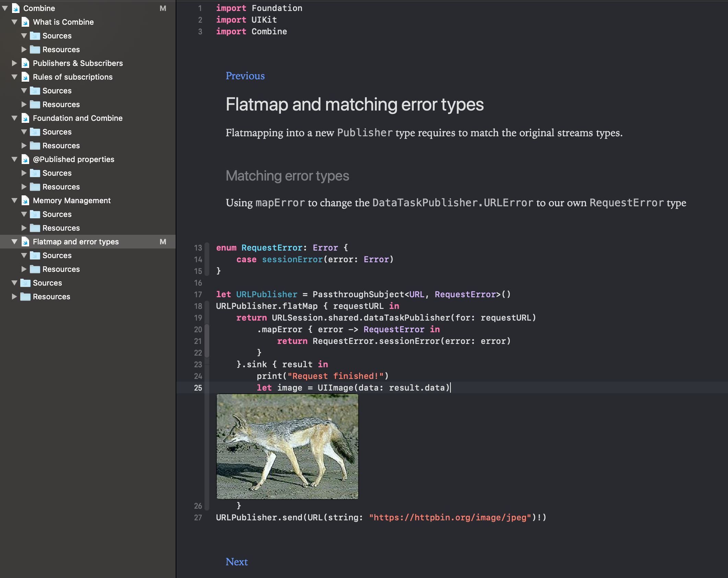Click the jackal image result preview
The height and width of the screenshot is (578, 728).
(287, 446)
